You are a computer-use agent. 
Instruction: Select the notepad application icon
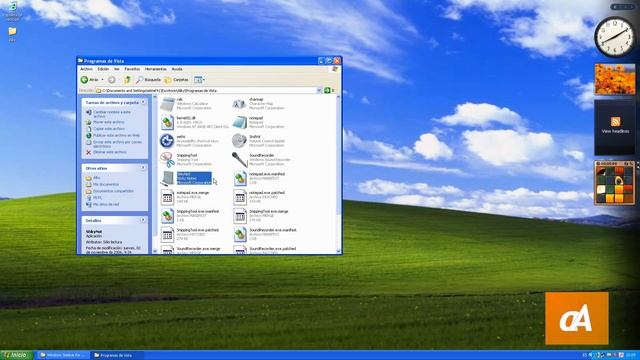click(240, 122)
